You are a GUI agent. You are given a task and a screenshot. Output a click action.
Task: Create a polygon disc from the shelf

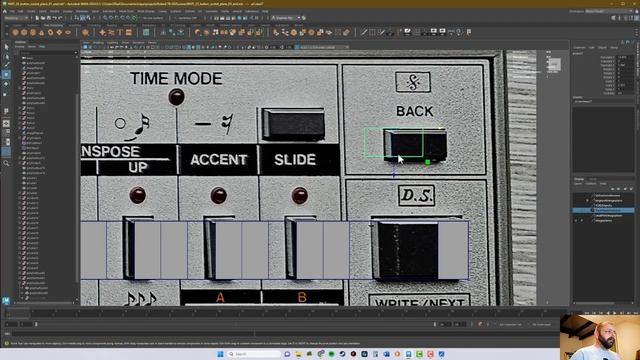point(68,32)
